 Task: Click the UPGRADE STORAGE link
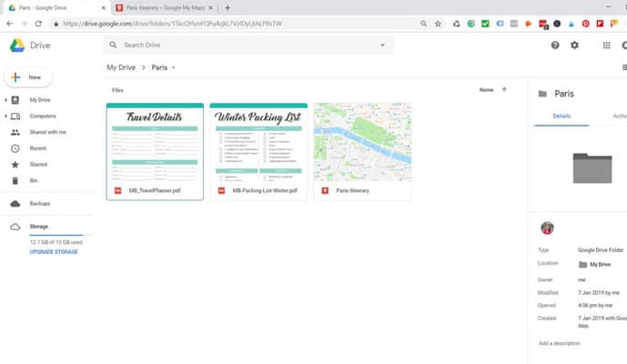(x=54, y=251)
